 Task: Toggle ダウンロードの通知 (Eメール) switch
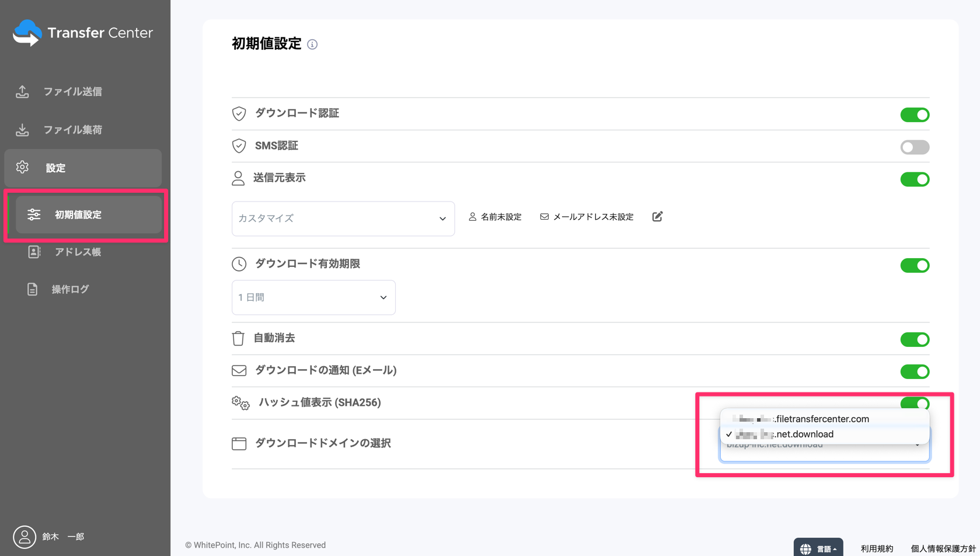914,371
